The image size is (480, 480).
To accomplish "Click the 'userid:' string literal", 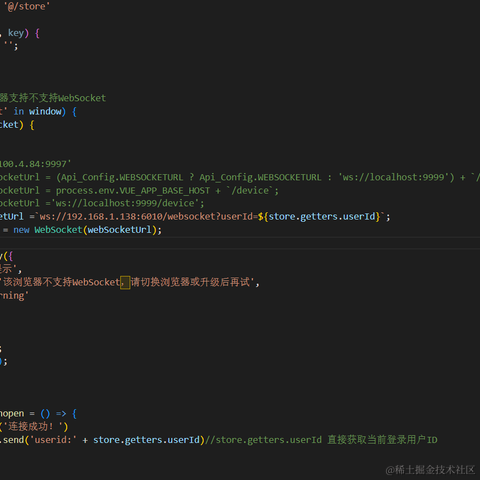I will point(53,440).
